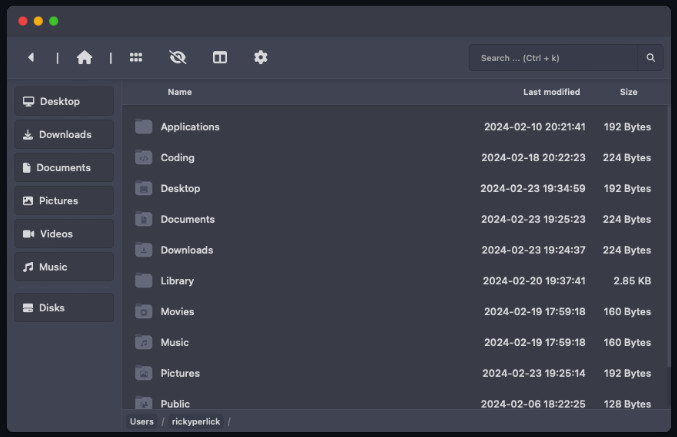Click the 2.85 KB size value

pos(632,281)
